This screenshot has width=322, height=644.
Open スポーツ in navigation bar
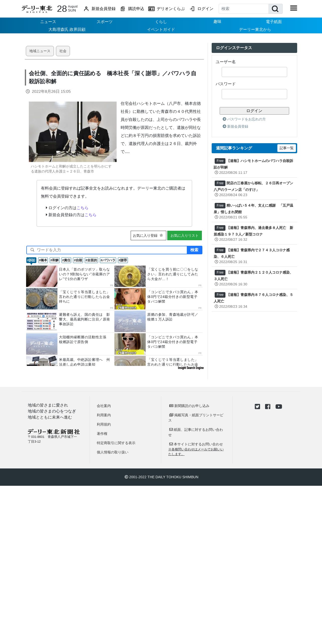click(x=105, y=22)
